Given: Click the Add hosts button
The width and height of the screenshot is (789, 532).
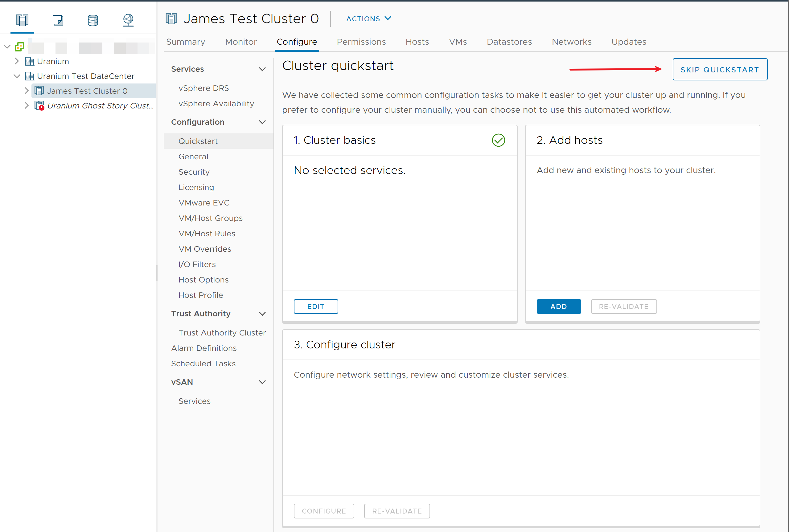Looking at the screenshot, I should [558, 307].
